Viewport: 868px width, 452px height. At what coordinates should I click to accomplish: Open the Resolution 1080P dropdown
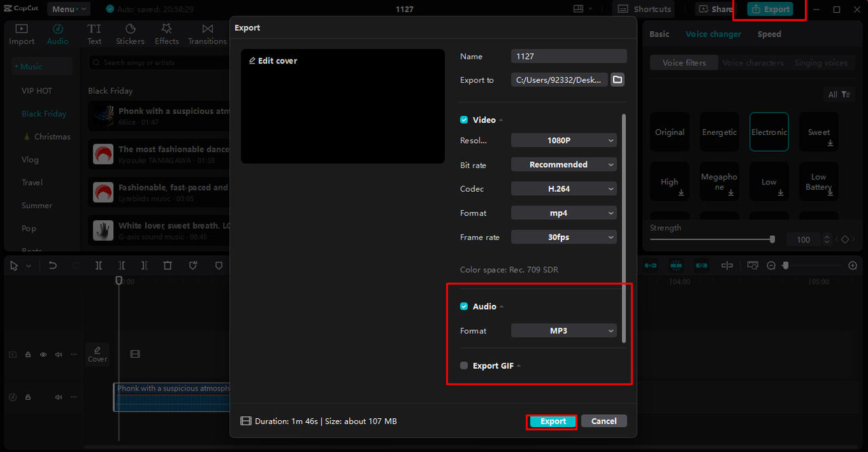click(564, 140)
